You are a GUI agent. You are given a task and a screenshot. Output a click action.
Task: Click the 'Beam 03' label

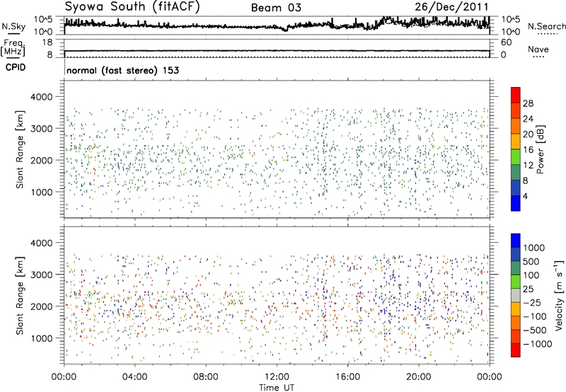tap(276, 8)
